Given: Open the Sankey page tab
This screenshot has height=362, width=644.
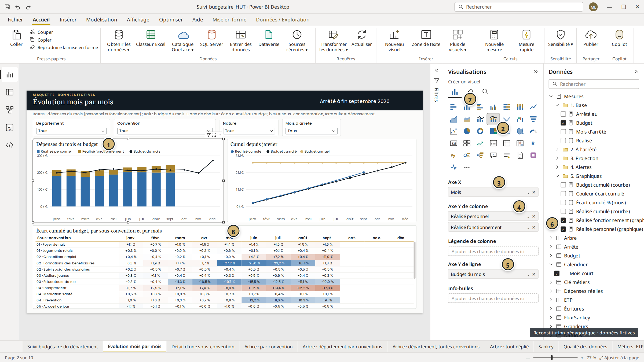Looking at the screenshot, I should pyautogui.click(x=546, y=347).
